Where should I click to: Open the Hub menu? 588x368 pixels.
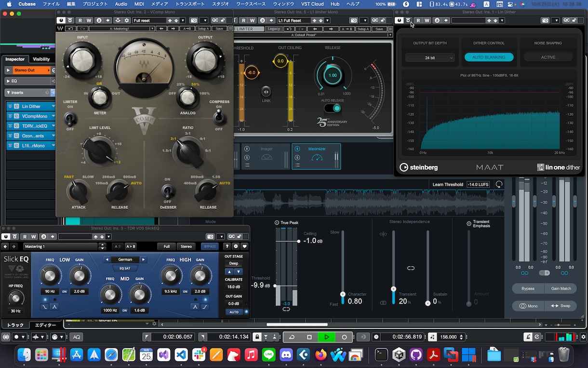pyautogui.click(x=335, y=4)
